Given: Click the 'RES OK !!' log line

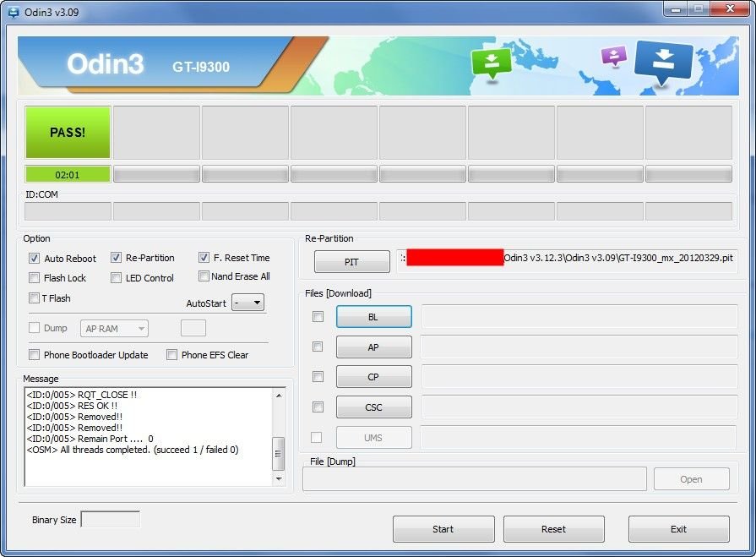Looking at the screenshot, I should coord(73,406).
